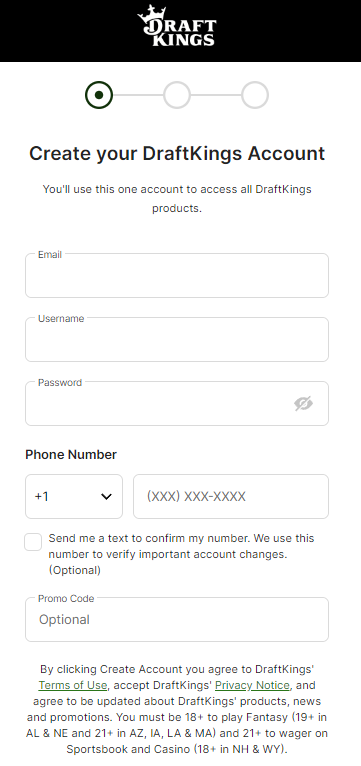Expand country code list via chevron arrow

[x=106, y=497]
